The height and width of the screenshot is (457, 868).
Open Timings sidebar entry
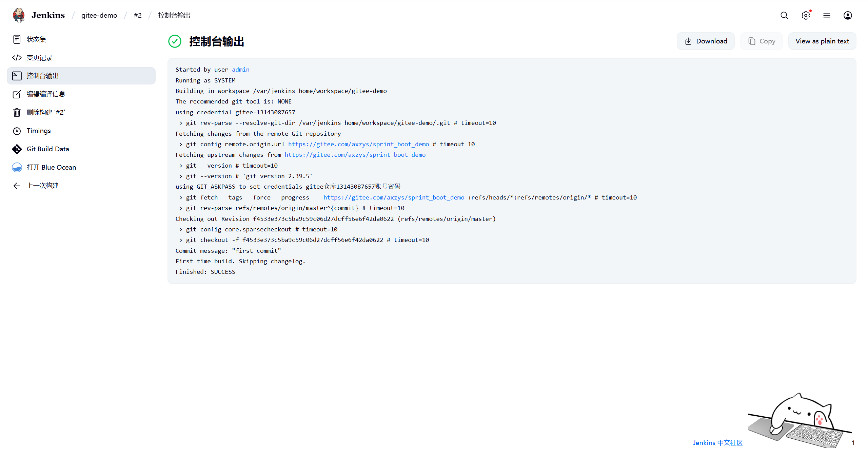(x=81, y=131)
